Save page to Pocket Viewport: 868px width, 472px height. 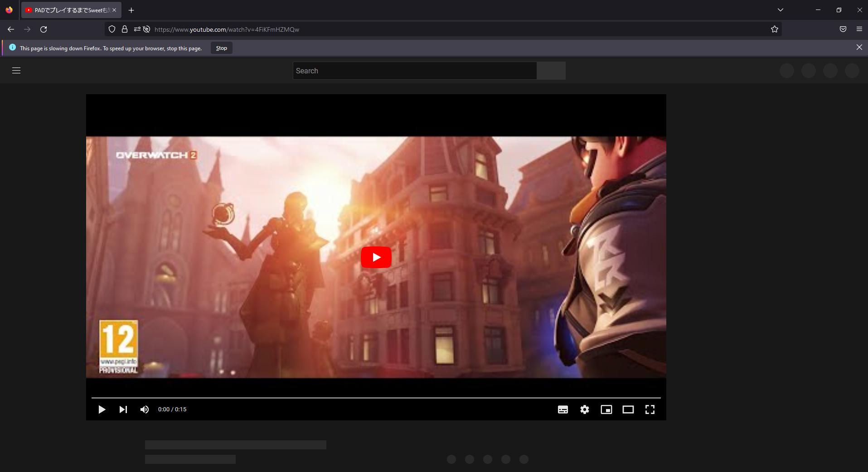coord(843,29)
